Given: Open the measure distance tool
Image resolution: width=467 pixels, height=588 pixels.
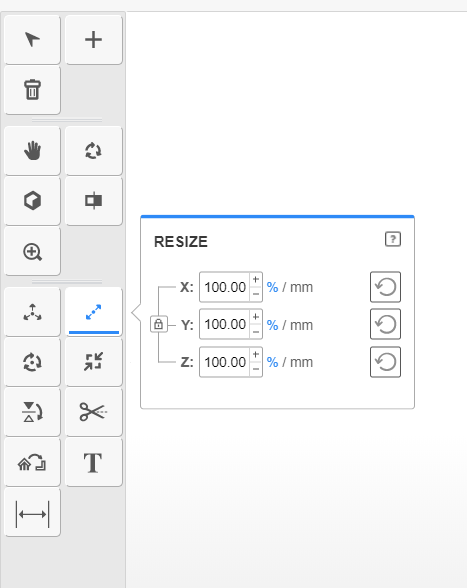Looking at the screenshot, I should click(32, 513).
